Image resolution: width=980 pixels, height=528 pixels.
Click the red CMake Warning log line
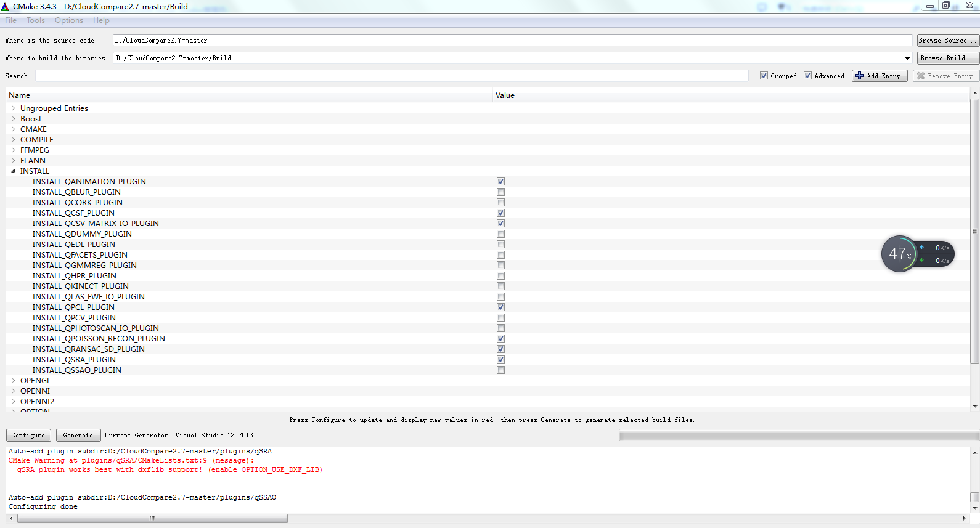pos(131,461)
